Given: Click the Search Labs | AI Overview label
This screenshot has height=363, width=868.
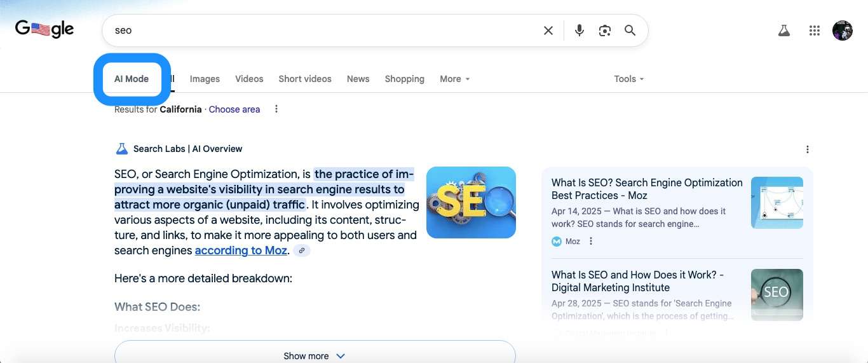Looking at the screenshot, I should pyautogui.click(x=187, y=149).
